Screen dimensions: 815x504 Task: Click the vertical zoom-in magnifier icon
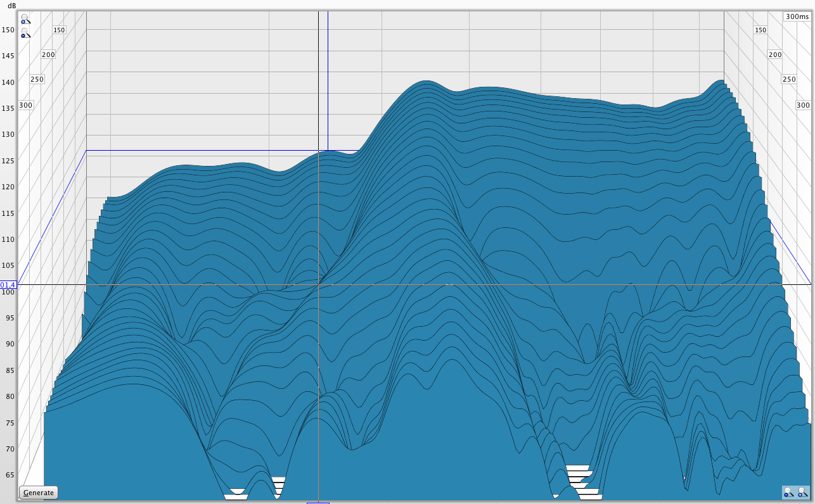click(26, 19)
